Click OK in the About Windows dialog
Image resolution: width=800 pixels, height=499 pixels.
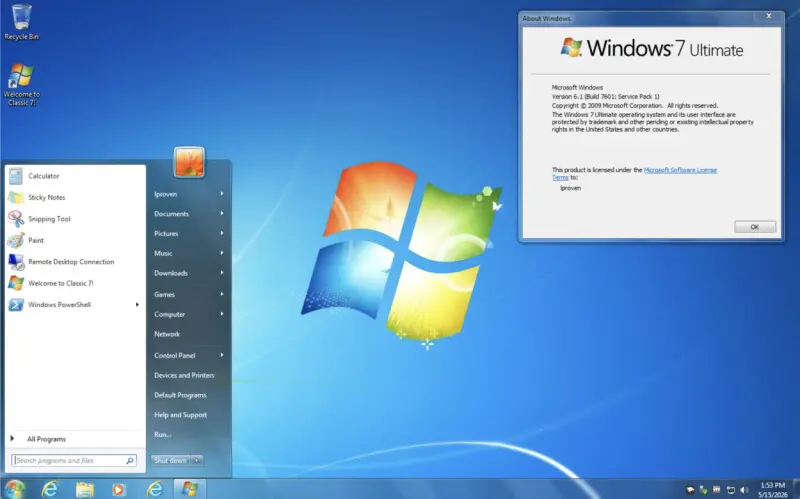[x=755, y=227]
